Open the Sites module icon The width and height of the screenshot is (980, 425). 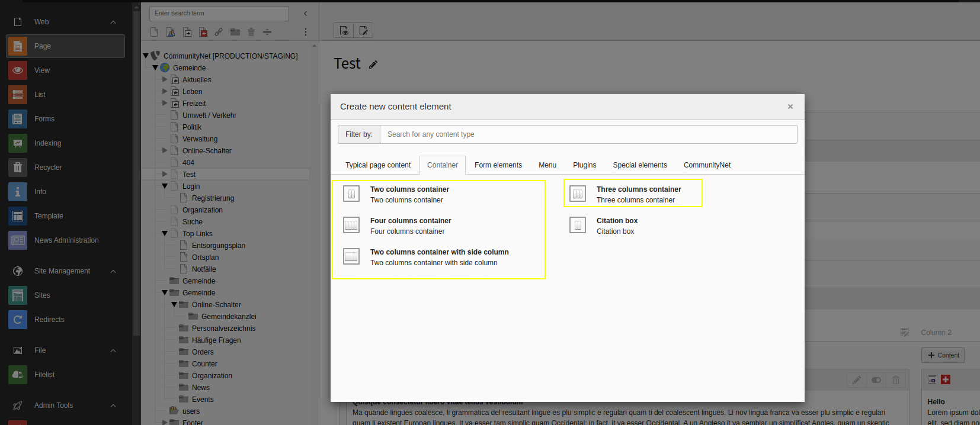[x=18, y=295]
